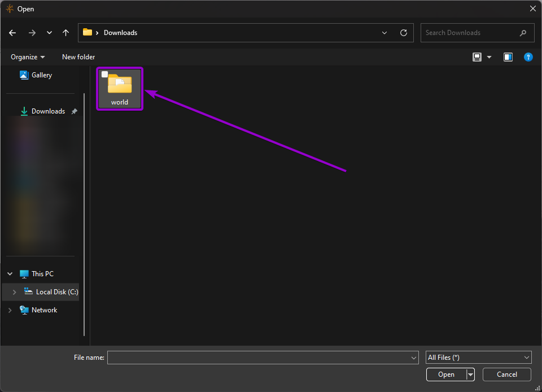Expand Local Disk (C:) in the tree

(x=14, y=291)
